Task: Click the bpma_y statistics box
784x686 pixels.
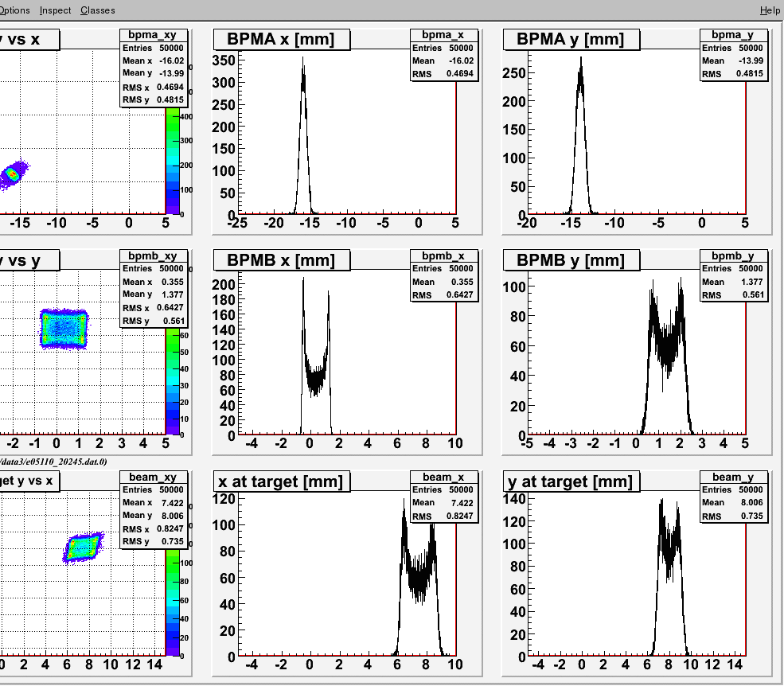Action: pos(733,54)
